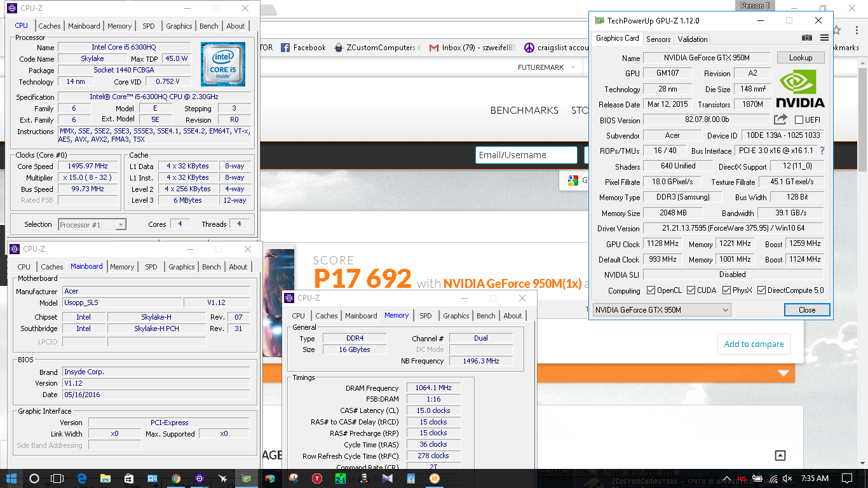
Task: Select the Intel Core i5 6300HQ name field
Action: 125,47
